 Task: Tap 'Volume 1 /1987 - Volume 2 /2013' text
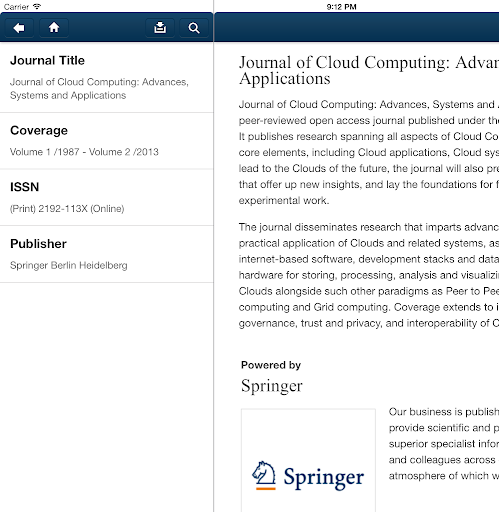point(84,152)
